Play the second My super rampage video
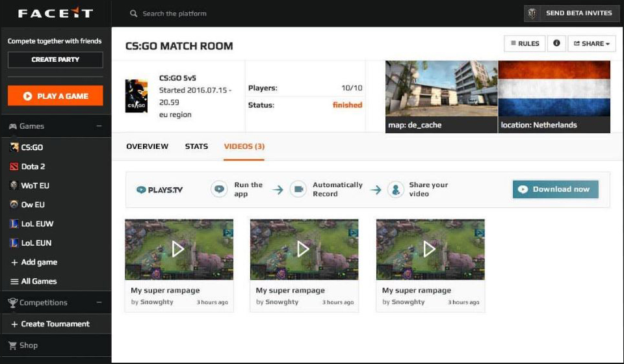Image resolution: width=624 pixels, height=364 pixels. (304, 250)
